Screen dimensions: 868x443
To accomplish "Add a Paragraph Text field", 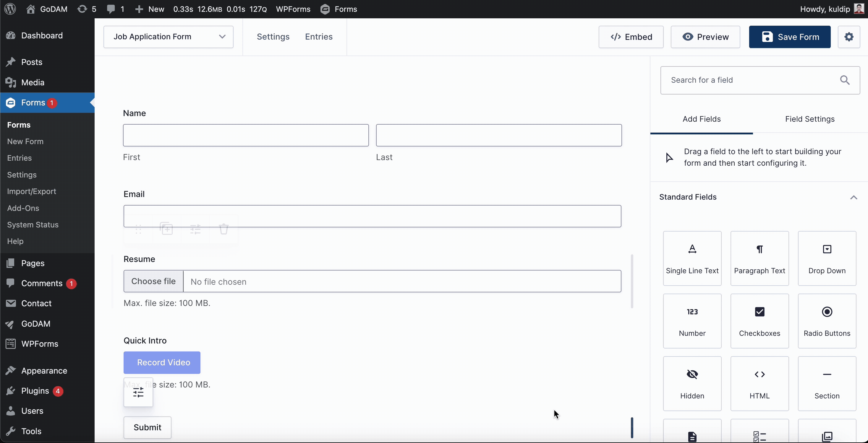I will [759, 258].
